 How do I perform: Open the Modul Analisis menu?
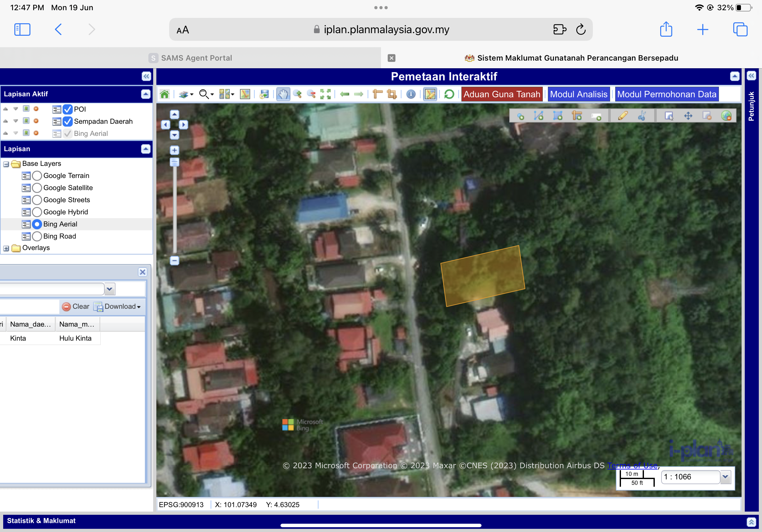pos(579,94)
